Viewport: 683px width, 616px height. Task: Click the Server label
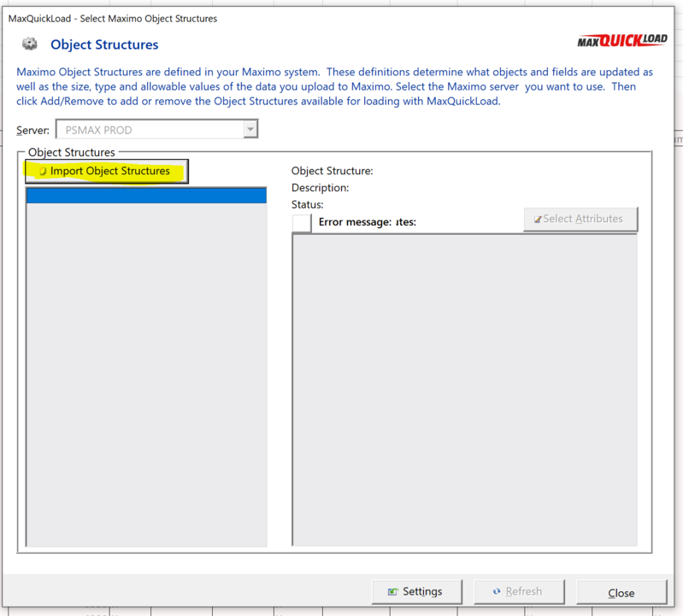[32, 130]
